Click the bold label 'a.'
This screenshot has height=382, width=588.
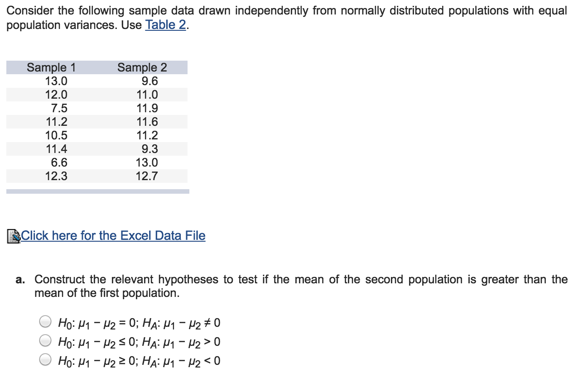[20, 279]
